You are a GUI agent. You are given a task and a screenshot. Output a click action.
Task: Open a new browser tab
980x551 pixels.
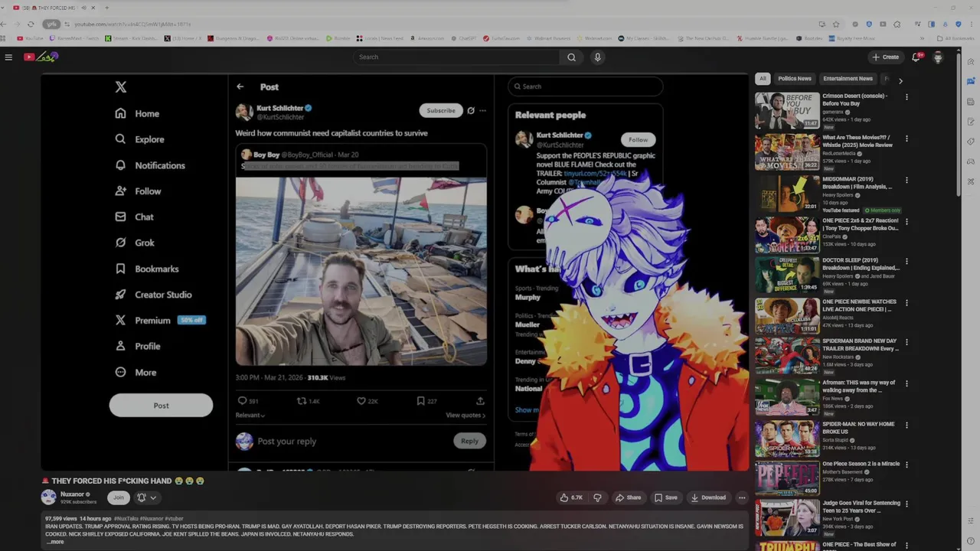pyautogui.click(x=106, y=8)
